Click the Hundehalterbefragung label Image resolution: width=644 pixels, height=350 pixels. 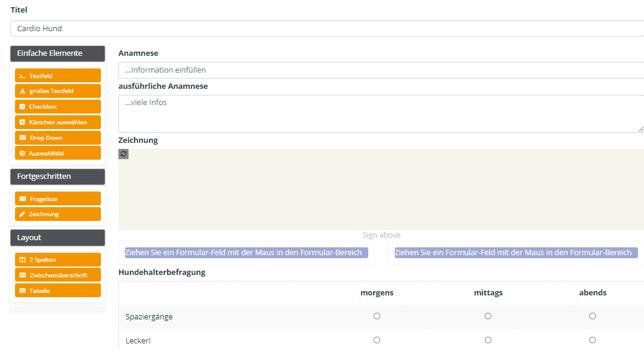click(162, 273)
